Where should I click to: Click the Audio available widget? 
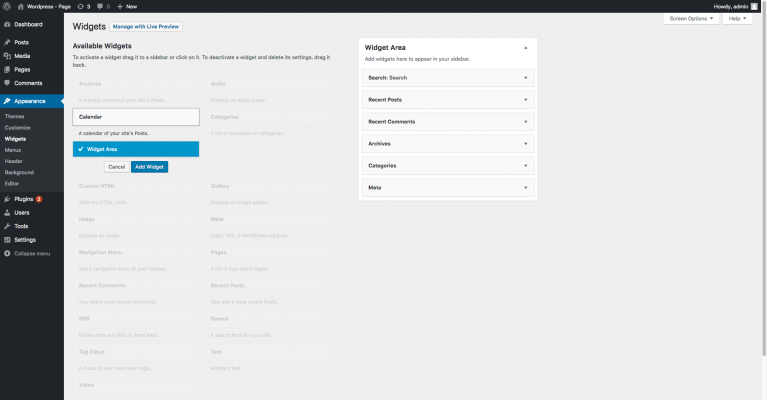(268, 84)
